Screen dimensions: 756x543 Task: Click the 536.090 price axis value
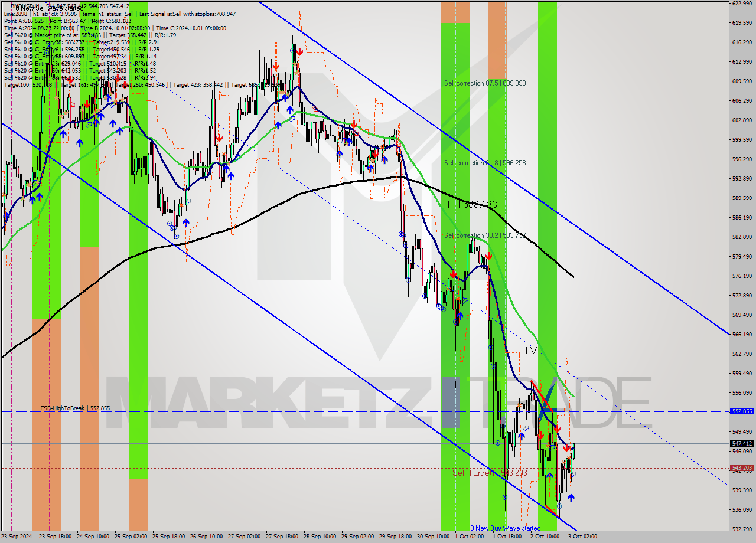pyautogui.click(x=742, y=510)
